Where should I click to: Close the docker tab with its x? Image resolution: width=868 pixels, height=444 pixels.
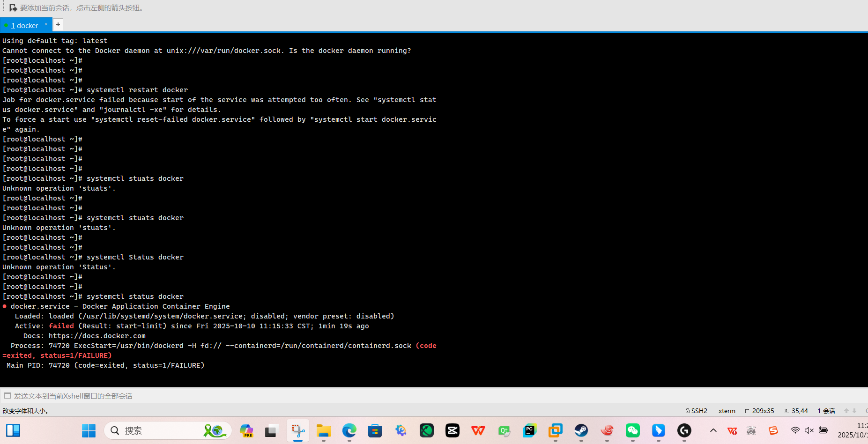point(46,24)
